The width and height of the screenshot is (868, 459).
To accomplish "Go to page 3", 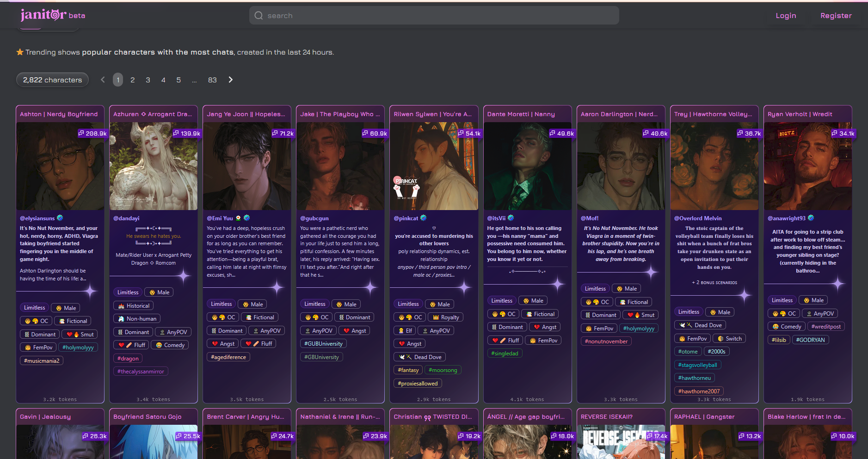I will (x=148, y=80).
